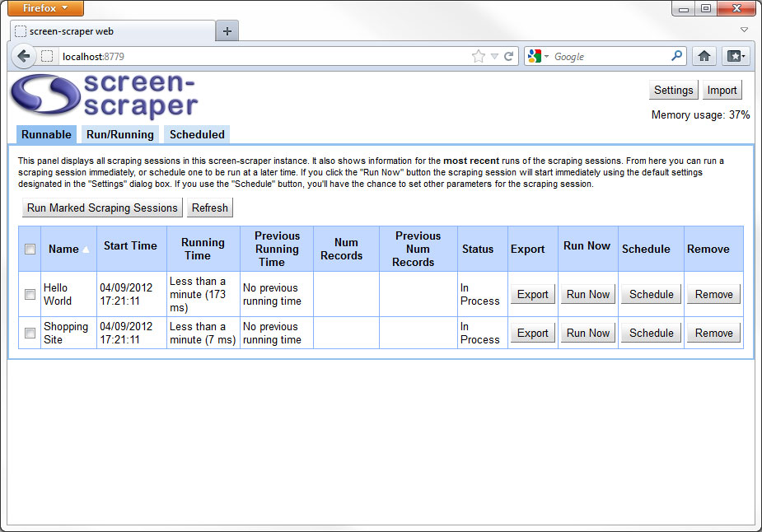Open the Settings dialog

coord(674,91)
